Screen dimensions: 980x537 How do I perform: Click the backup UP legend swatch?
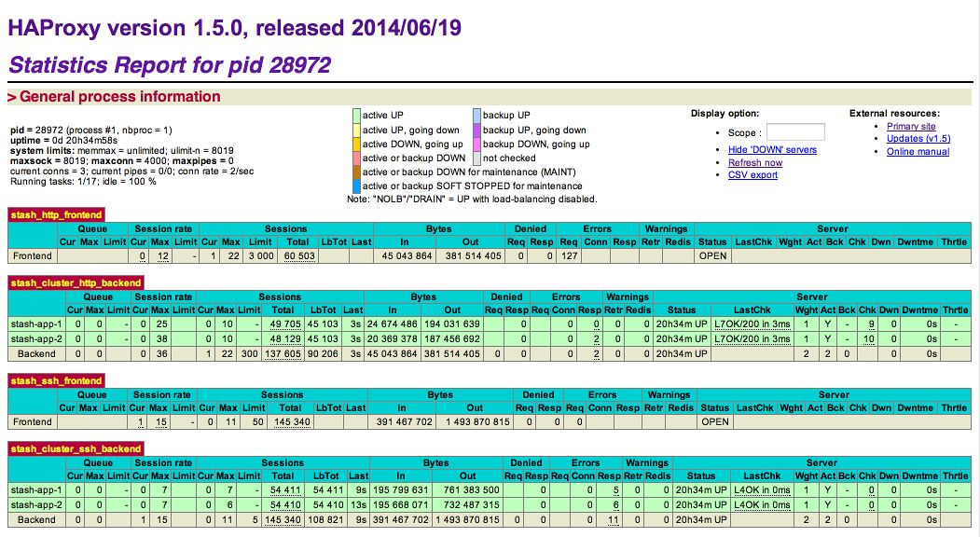[x=476, y=116]
